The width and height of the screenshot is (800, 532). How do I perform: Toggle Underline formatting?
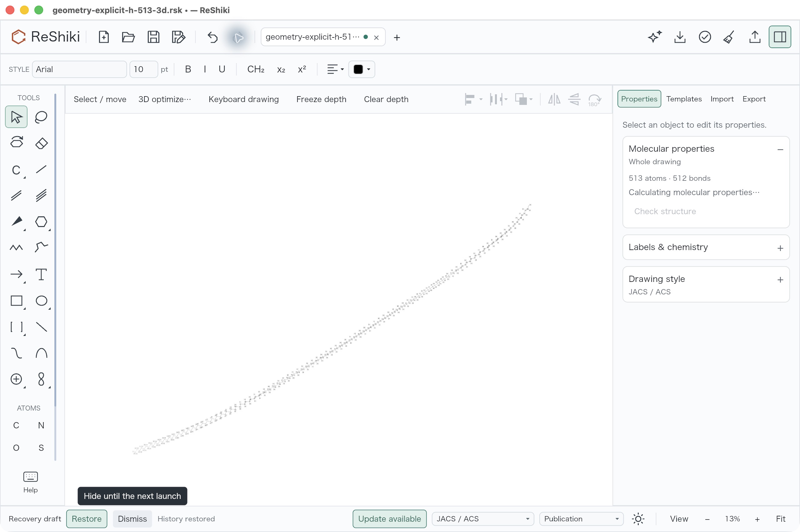[222, 69]
